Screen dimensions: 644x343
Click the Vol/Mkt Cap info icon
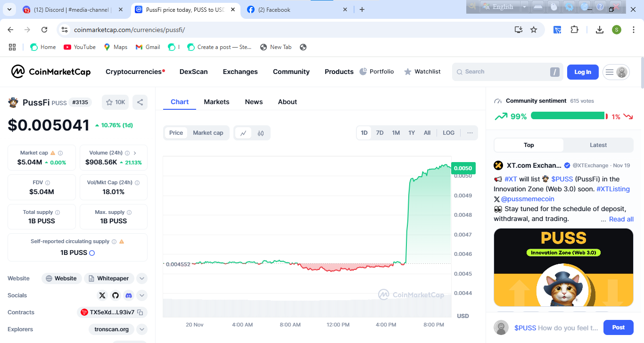137,182
